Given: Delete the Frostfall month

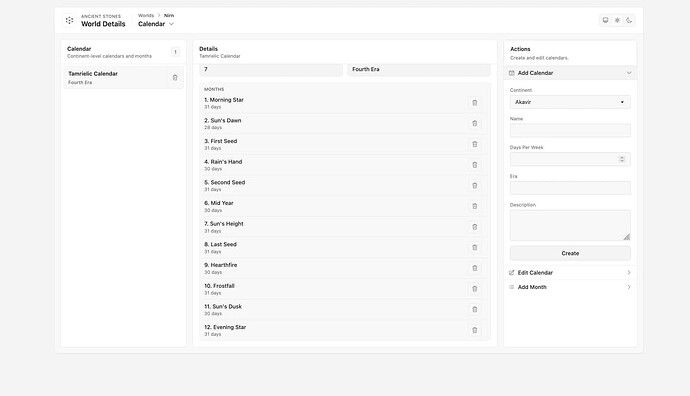Looking at the screenshot, I should point(474,289).
